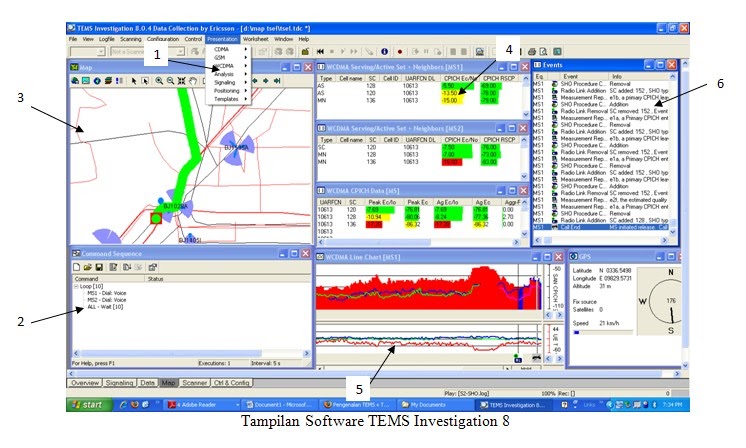This screenshot has width=746, height=448.
Task: Select the highlighted Call End event row
Action: pyautogui.click(x=601, y=227)
